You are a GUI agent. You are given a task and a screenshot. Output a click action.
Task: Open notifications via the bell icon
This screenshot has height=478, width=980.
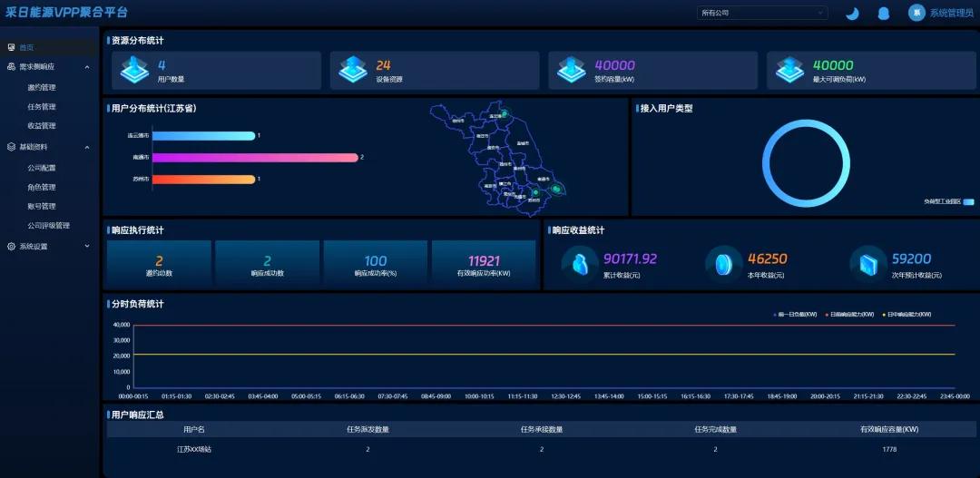(883, 13)
